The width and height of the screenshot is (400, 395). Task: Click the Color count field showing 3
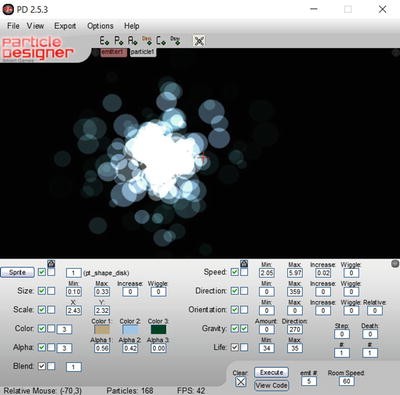64,329
